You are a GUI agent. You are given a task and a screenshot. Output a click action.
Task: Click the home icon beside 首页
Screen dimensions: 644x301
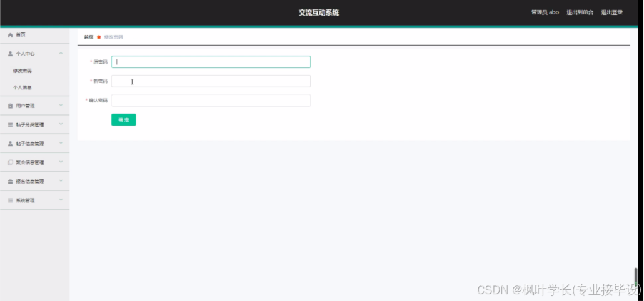pyautogui.click(x=10, y=35)
